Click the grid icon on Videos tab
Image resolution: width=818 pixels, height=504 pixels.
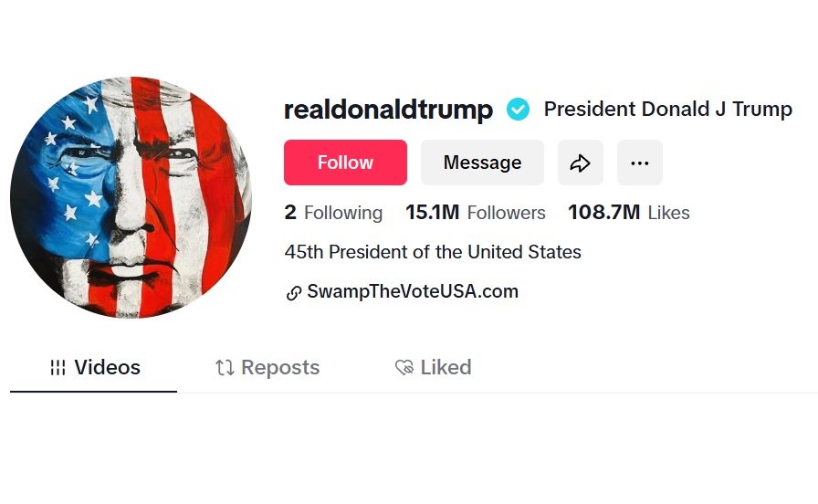58,368
